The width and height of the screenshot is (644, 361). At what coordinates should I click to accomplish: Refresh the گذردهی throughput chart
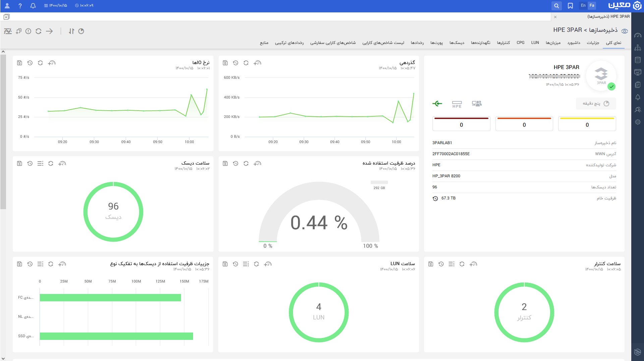[x=246, y=63]
